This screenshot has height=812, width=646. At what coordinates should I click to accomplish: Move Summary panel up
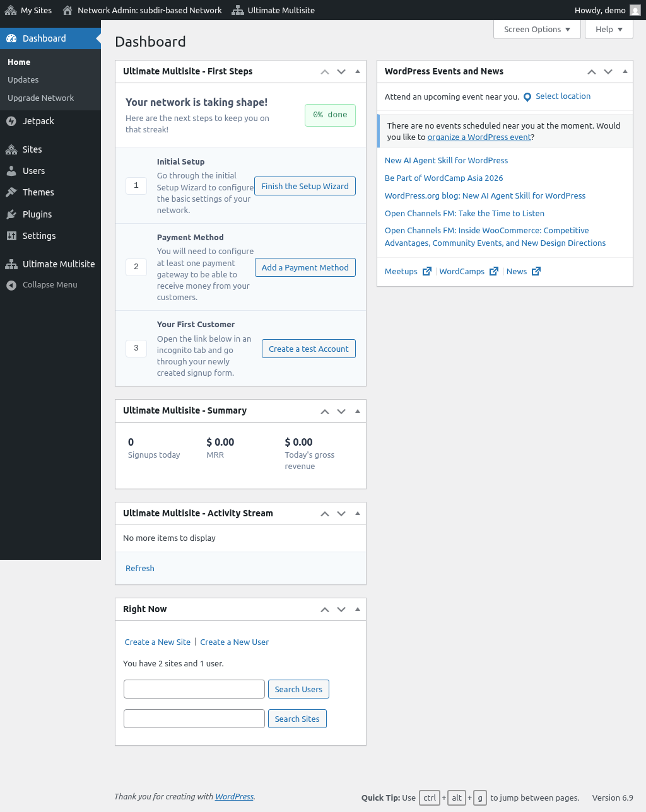(325, 411)
